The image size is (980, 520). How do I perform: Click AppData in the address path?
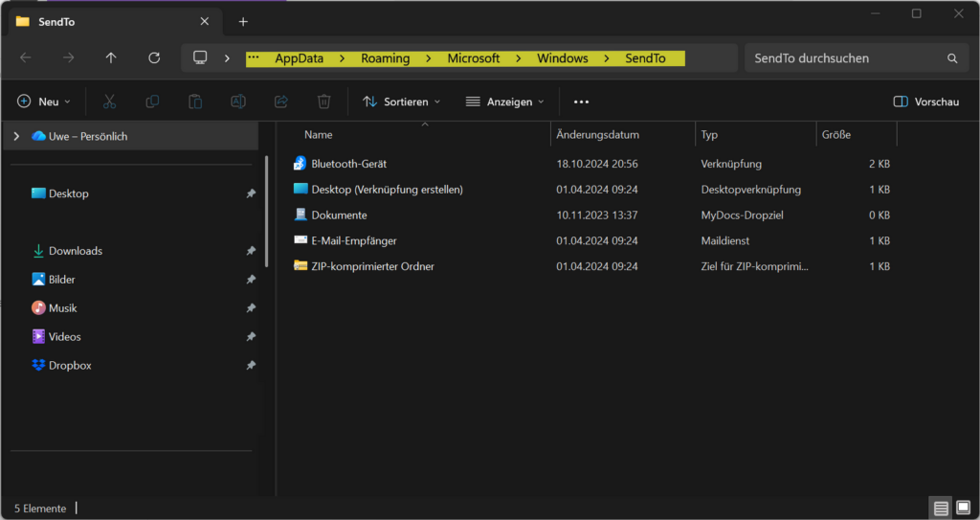click(300, 58)
